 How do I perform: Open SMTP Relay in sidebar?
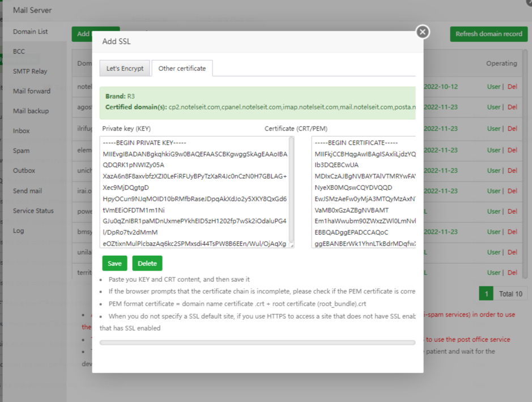point(30,71)
